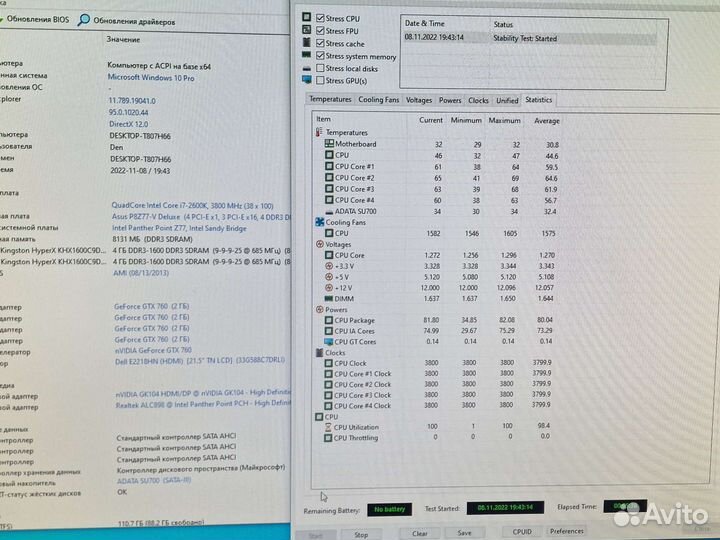Click the hourglass icon of CPU Utilization
The image size is (720, 540).
pos(328,427)
